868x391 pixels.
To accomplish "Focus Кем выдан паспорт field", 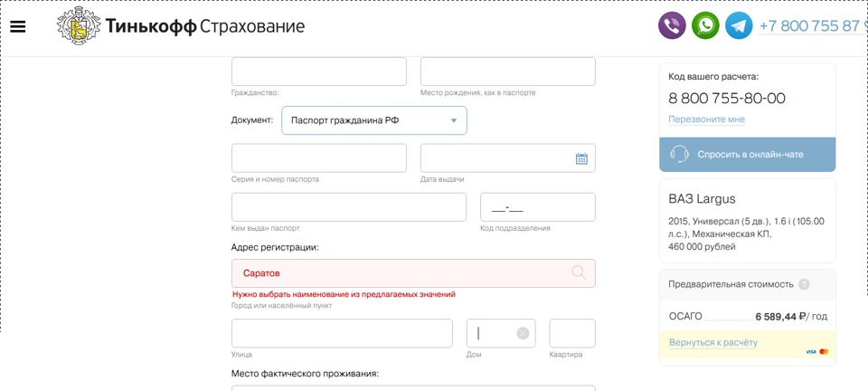I will pyautogui.click(x=349, y=207).
